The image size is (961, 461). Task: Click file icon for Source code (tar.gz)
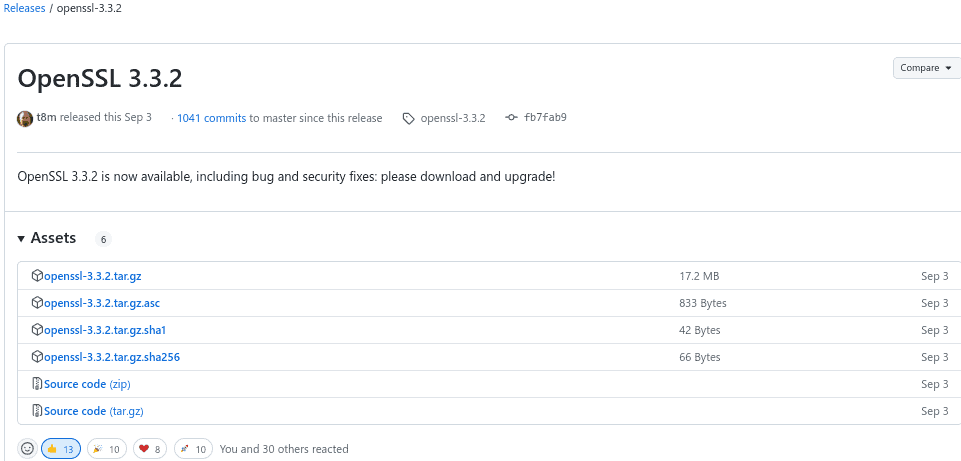37,411
